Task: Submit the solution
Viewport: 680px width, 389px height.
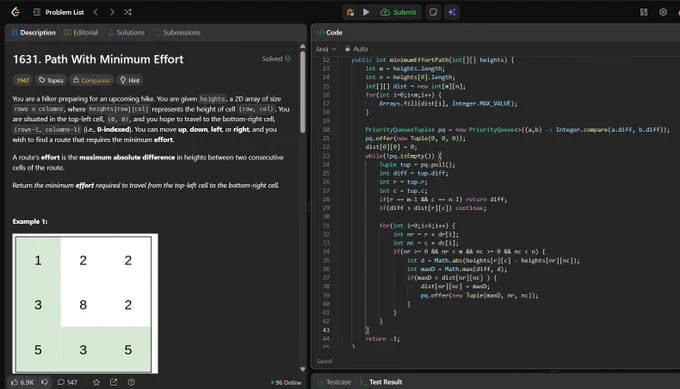Action: pyautogui.click(x=398, y=12)
